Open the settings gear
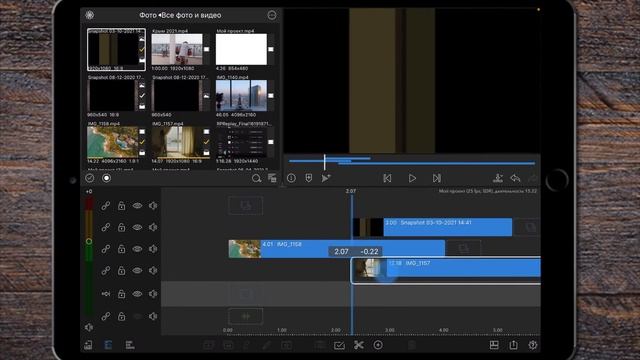640x360 pixels. (x=533, y=345)
